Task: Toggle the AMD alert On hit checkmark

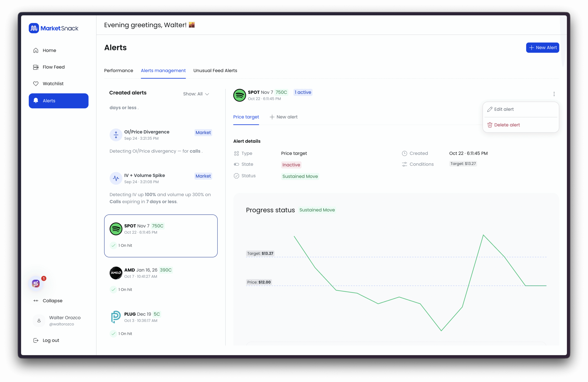Action: (113, 289)
